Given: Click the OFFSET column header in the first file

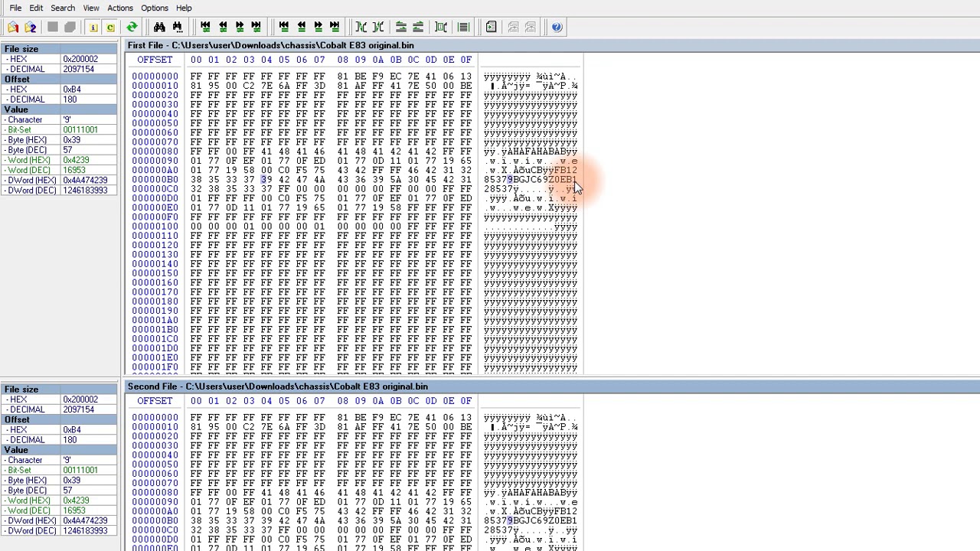Looking at the screenshot, I should [155, 60].
